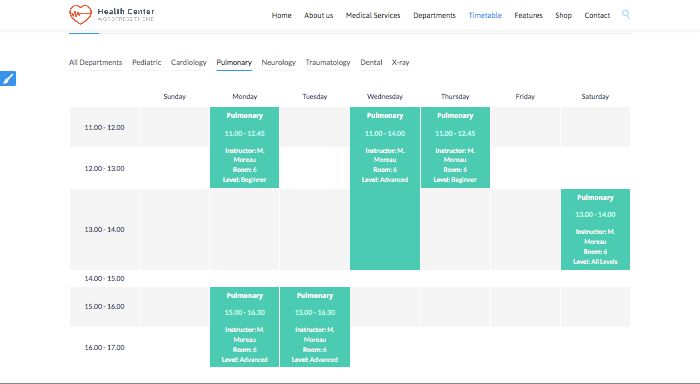700x384 pixels.
Task: Go to the Home page
Action: coord(281,15)
